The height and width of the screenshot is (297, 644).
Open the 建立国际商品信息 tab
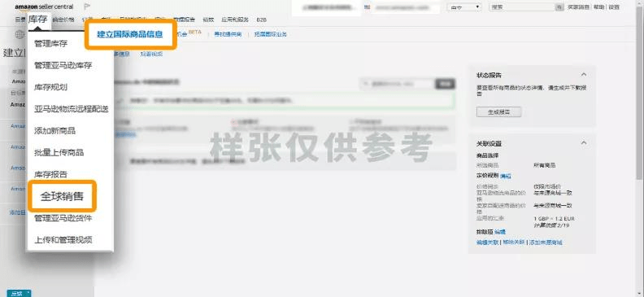[130, 34]
